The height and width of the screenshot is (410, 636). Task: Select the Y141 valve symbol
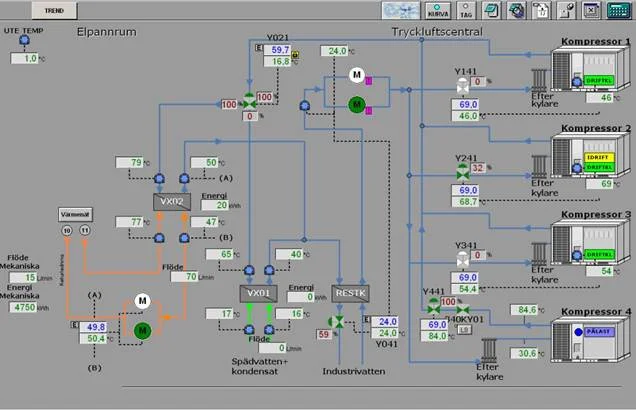pyautogui.click(x=463, y=86)
